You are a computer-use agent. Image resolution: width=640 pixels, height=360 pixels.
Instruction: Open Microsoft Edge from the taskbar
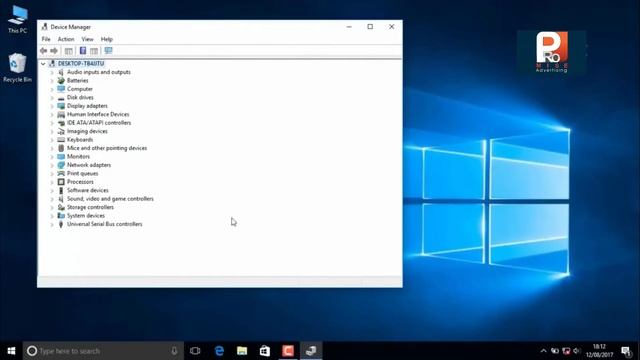(219, 351)
